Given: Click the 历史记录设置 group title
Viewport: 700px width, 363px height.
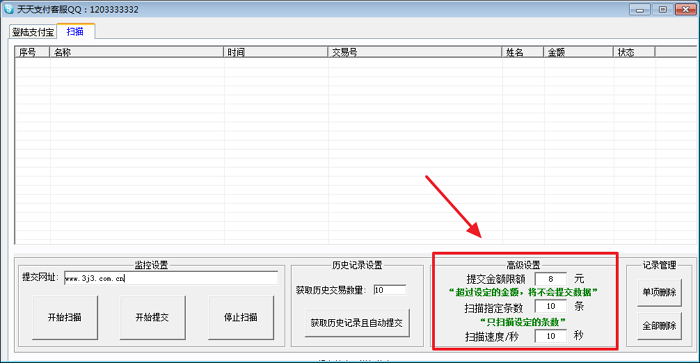Looking at the screenshot, I should 357,265.
